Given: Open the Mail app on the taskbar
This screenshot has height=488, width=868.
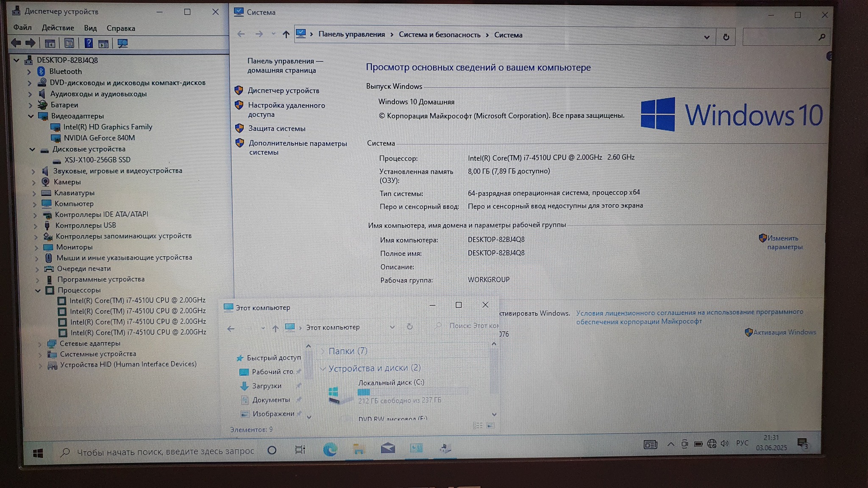Looking at the screenshot, I should click(387, 448).
